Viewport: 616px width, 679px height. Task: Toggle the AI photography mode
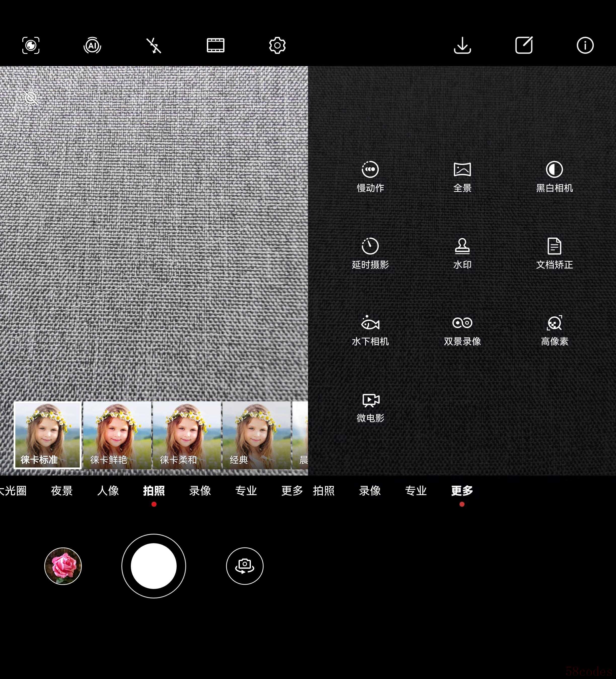(x=92, y=45)
